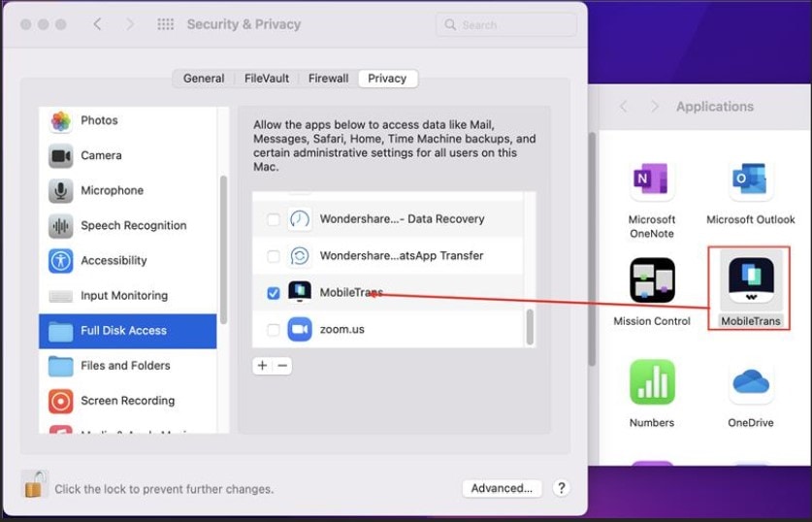Go forward in Applications Finder window
This screenshot has height=522, width=812.
coord(655,107)
